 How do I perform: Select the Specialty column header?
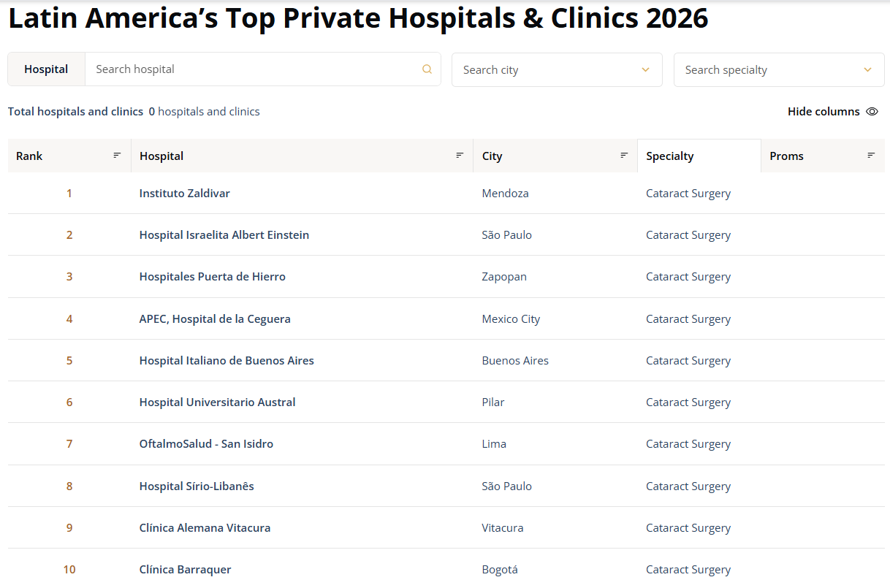pos(670,156)
